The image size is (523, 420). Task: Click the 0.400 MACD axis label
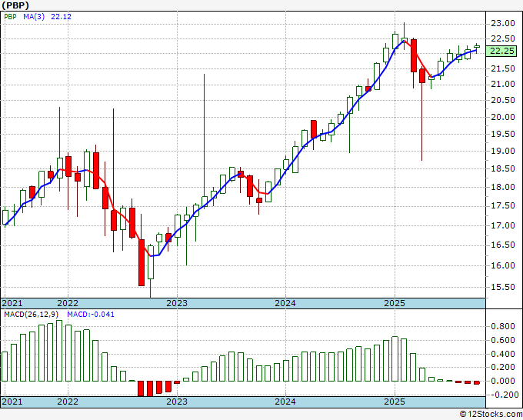503,354
